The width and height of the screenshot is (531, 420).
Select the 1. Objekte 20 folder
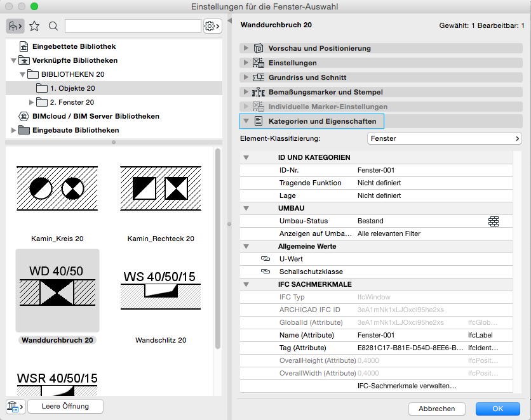pos(114,88)
